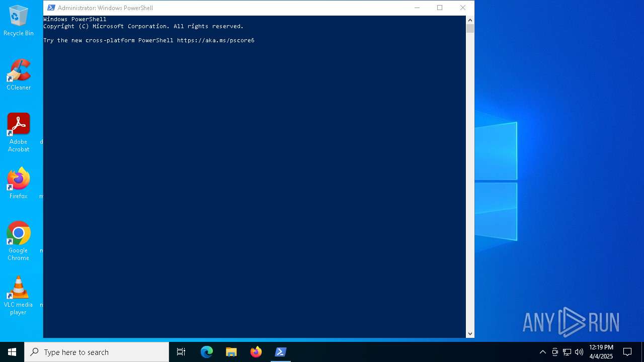The height and width of the screenshot is (362, 644).
Task: Open the clock showing 12:19 PM
Action: pos(601,352)
